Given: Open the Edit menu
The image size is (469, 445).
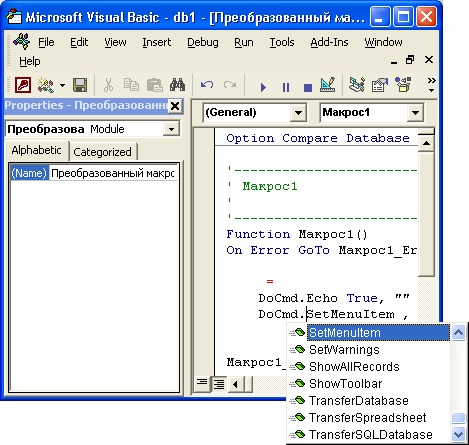Looking at the screenshot, I should [x=79, y=42].
